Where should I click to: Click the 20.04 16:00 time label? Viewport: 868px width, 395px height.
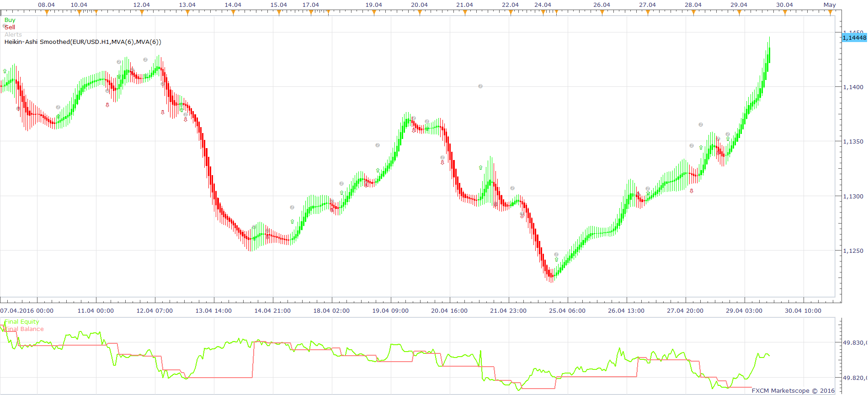coord(449,311)
